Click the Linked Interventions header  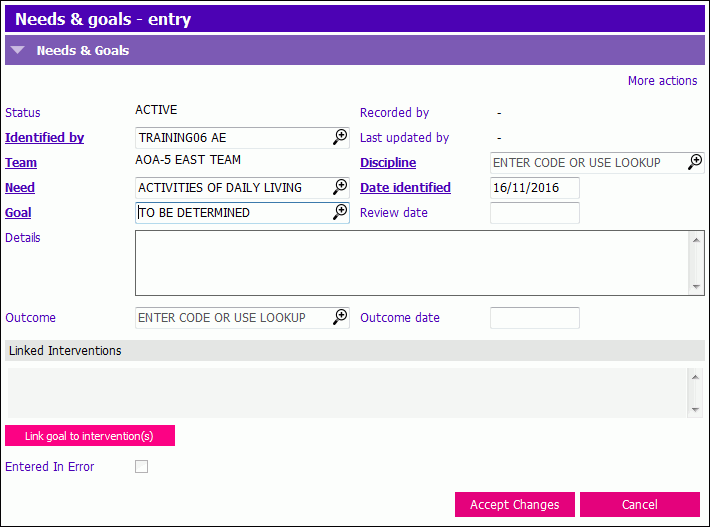tap(355, 350)
